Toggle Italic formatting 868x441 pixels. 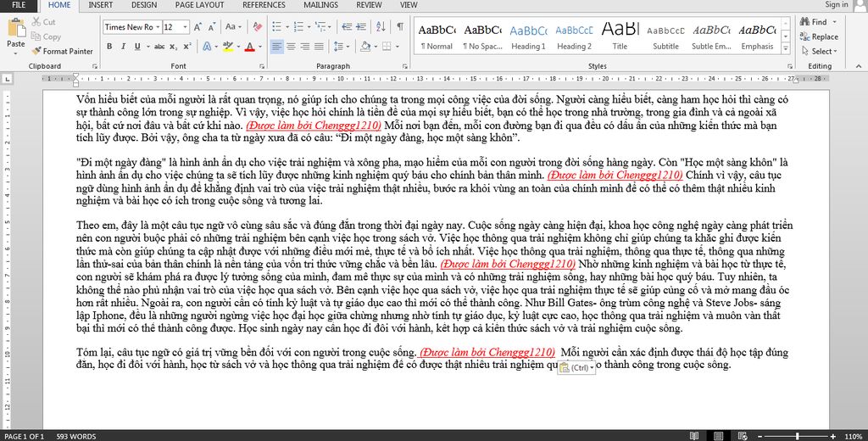(123, 47)
